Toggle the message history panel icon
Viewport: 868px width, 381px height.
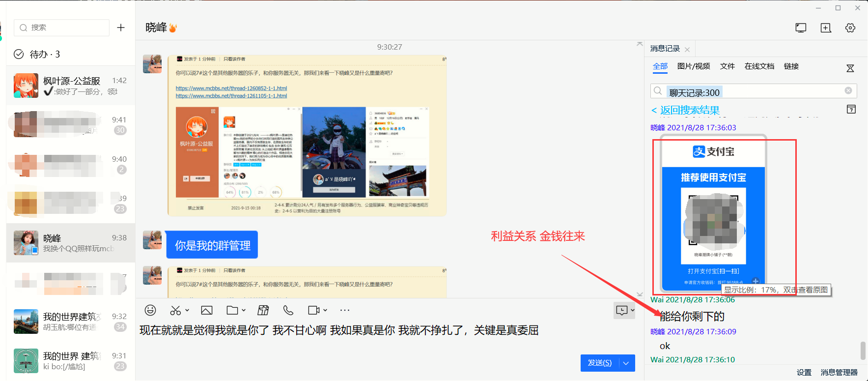click(x=622, y=310)
